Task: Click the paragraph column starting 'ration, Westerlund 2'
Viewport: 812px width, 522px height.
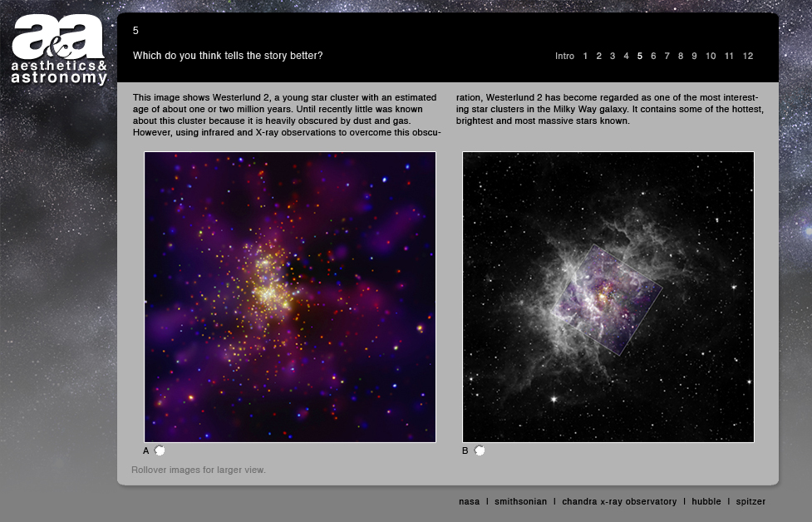Action: coord(610,109)
